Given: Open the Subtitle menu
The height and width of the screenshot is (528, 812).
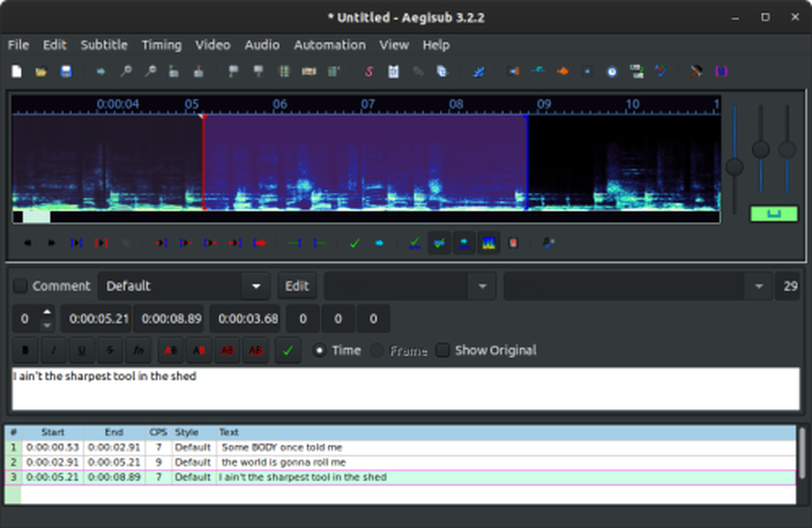Looking at the screenshot, I should (104, 45).
